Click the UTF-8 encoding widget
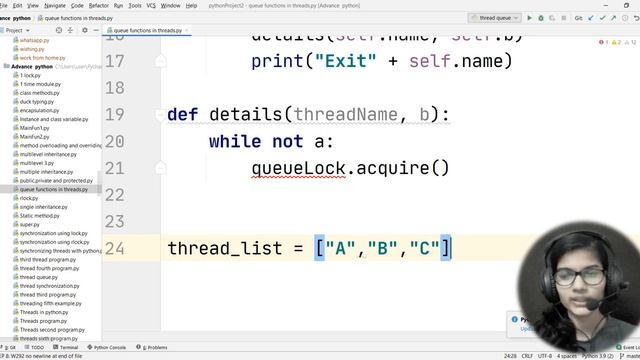Image resolution: width=640 pixels, height=360 pixels. tap(544, 356)
